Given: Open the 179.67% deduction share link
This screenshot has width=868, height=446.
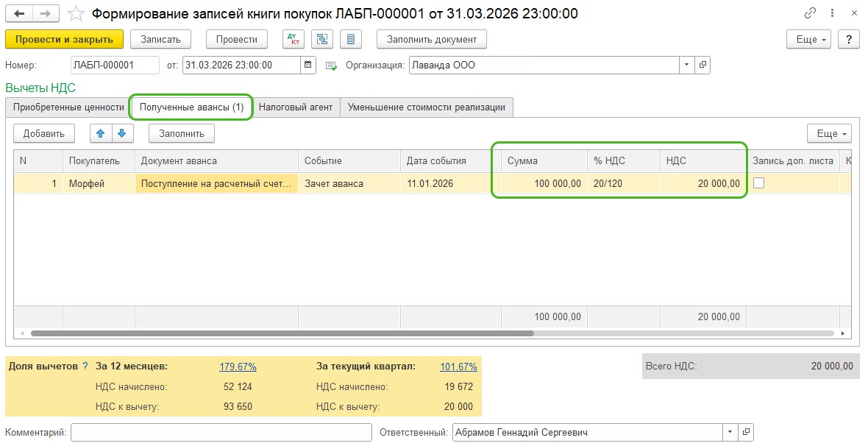Looking at the screenshot, I should [x=238, y=367].
